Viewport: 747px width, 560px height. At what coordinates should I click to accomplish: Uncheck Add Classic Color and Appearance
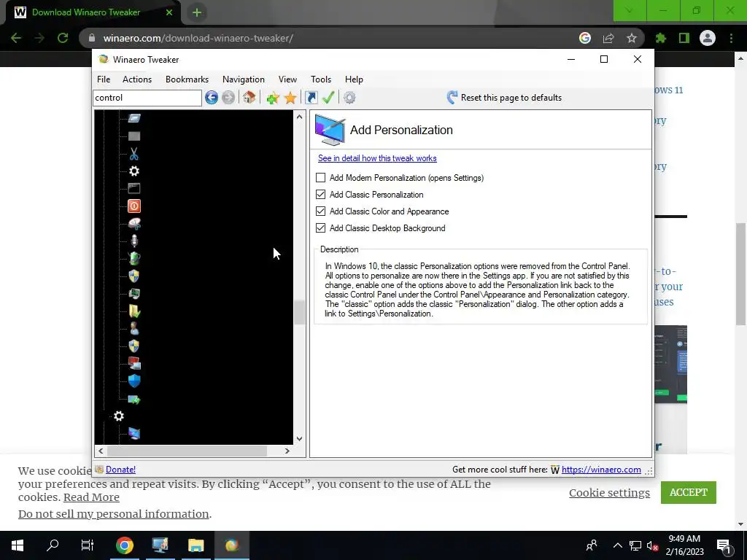pos(321,211)
